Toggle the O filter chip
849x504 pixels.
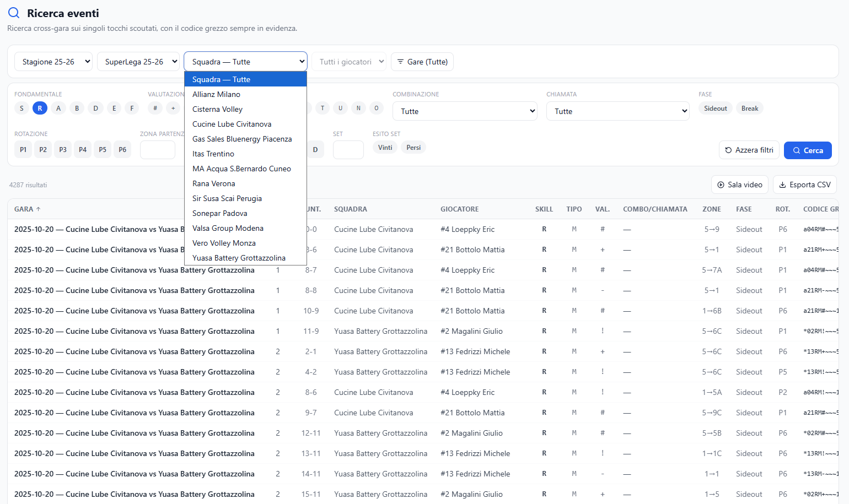tap(377, 109)
